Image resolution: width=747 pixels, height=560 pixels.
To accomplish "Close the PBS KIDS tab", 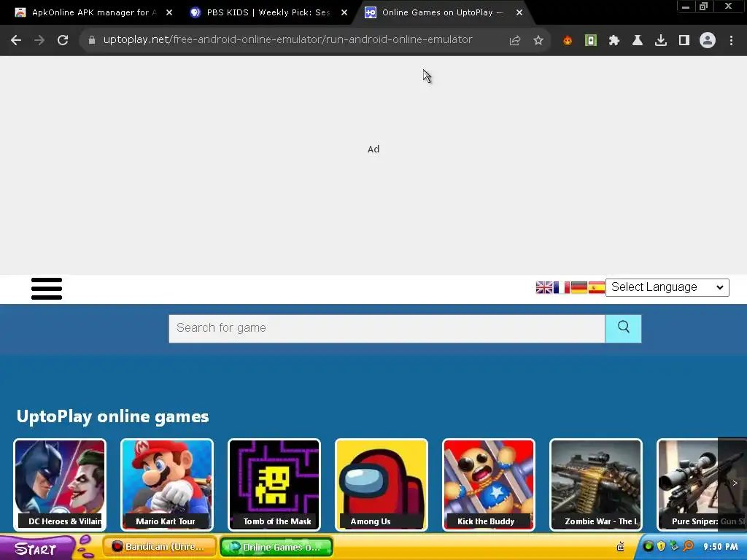I will coord(344,13).
